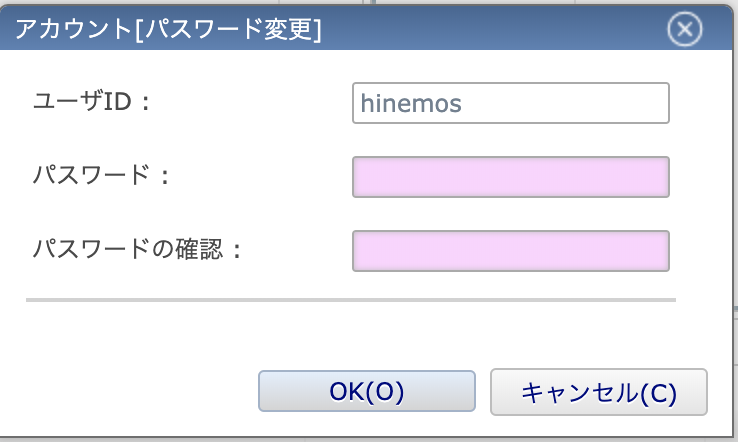
Task: Select the first pink password box
Action: tap(511, 177)
